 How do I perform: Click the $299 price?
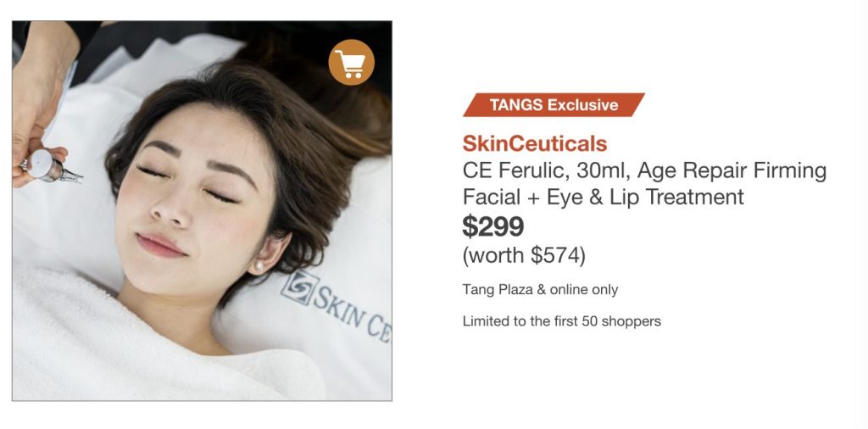point(493,226)
